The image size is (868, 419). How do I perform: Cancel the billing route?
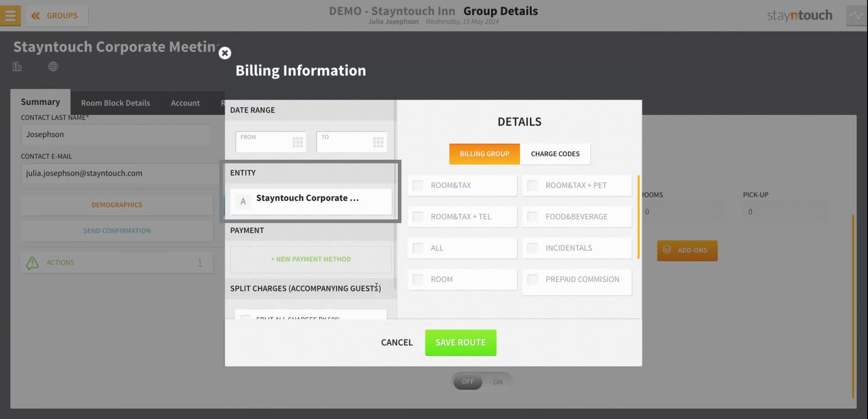point(396,343)
